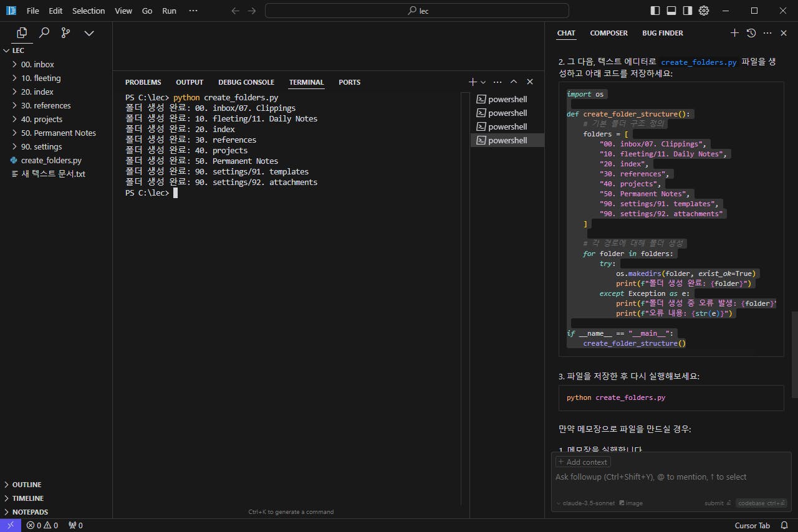Expand the OUTLINE section
The width and height of the screenshot is (798, 532).
(27, 485)
